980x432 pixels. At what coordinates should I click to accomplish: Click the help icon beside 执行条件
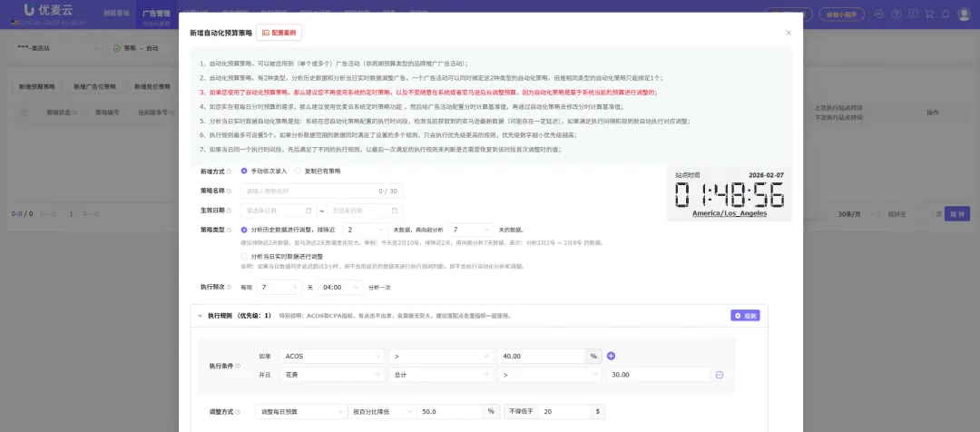(238, 366)
